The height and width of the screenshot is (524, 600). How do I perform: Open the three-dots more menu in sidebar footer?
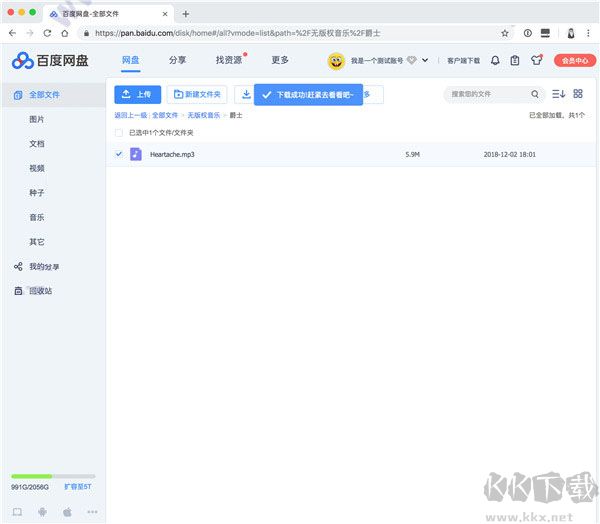(x=92, y=511)
